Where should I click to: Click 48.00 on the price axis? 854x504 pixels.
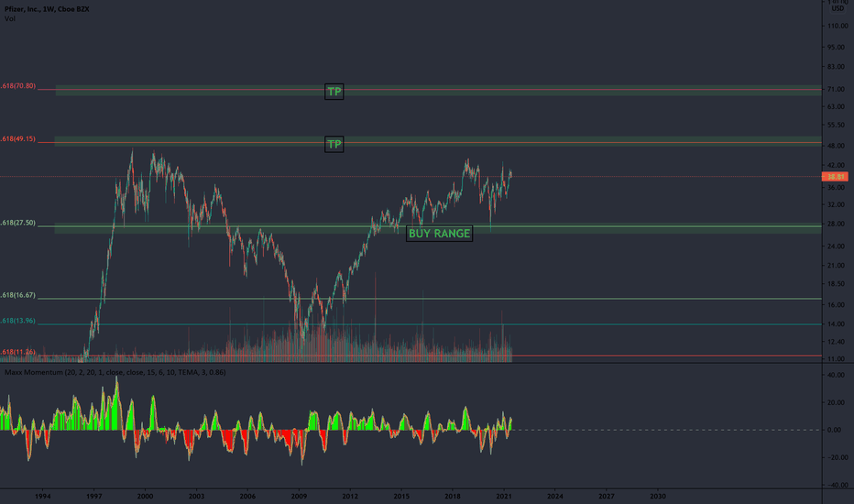point(837,147)
